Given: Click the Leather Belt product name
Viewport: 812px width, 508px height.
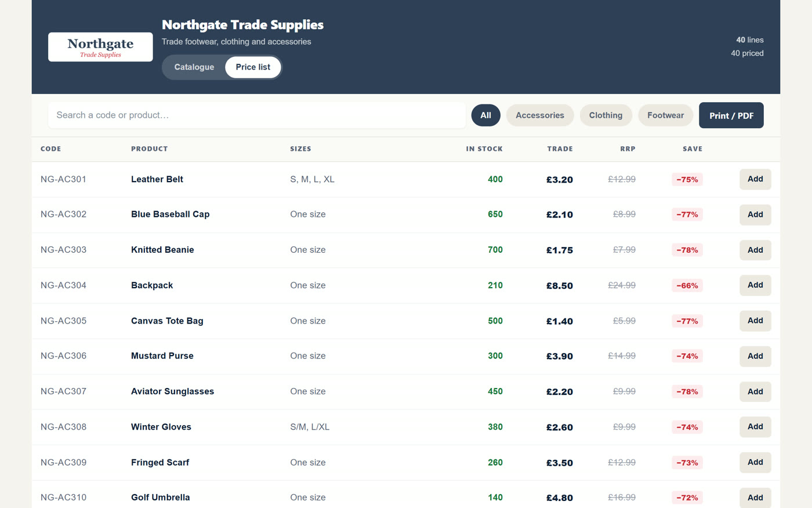Looking at the screenshot, I should click(x=157, y=179).
